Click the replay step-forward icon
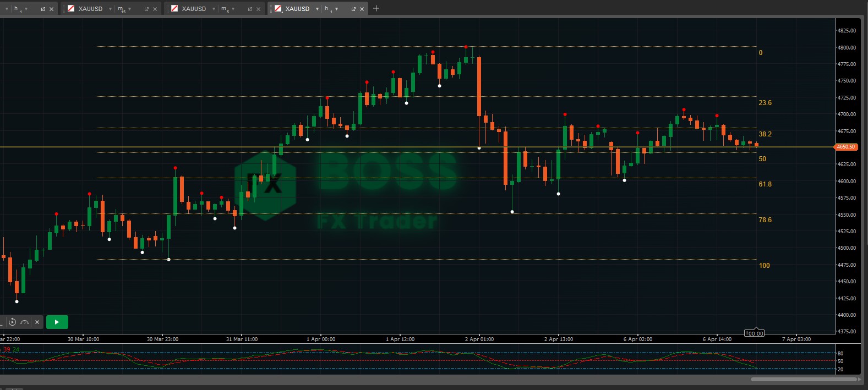The image size is (868, 390). click(12, 322)
